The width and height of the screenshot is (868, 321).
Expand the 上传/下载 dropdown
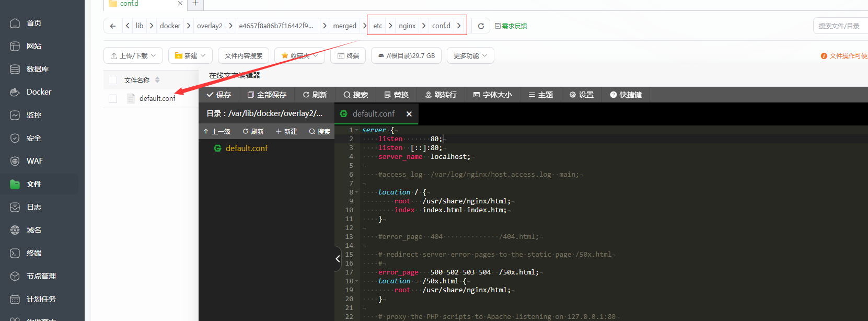coord(133,55)
